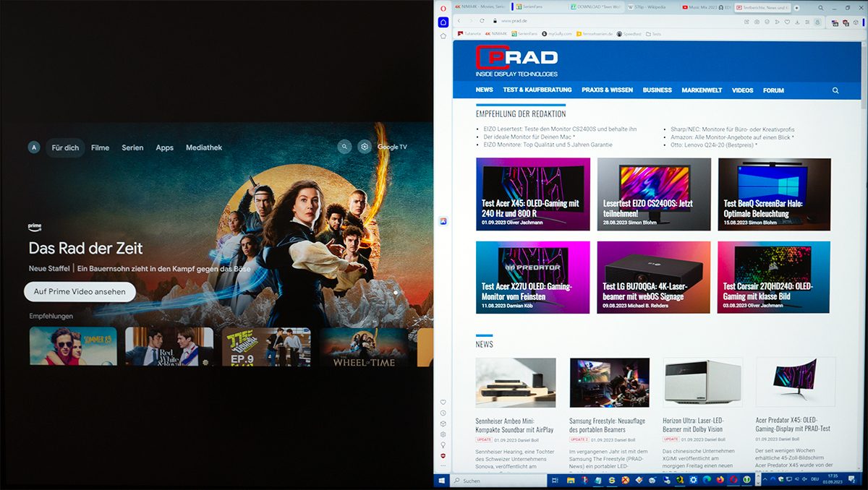Open NEWS menu on PRAD site
Screen dimensions: 868x490
484,90
